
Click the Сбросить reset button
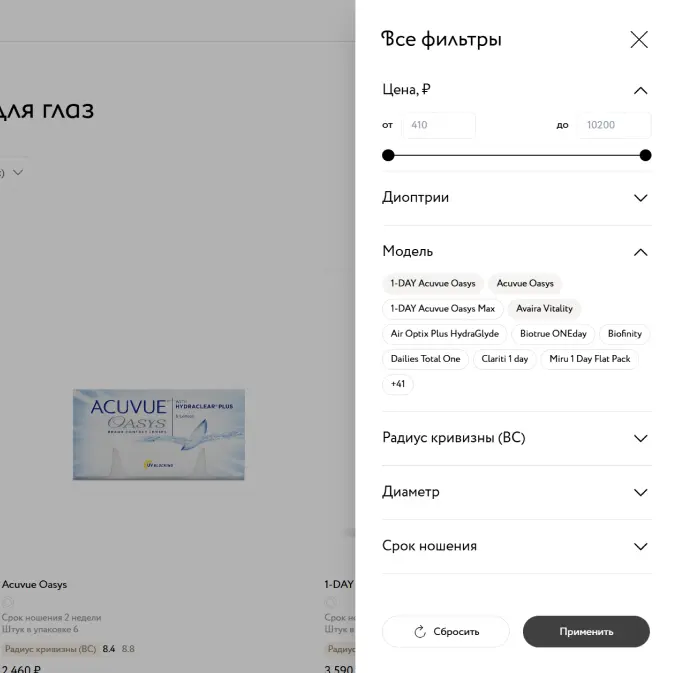coord(446,632)
